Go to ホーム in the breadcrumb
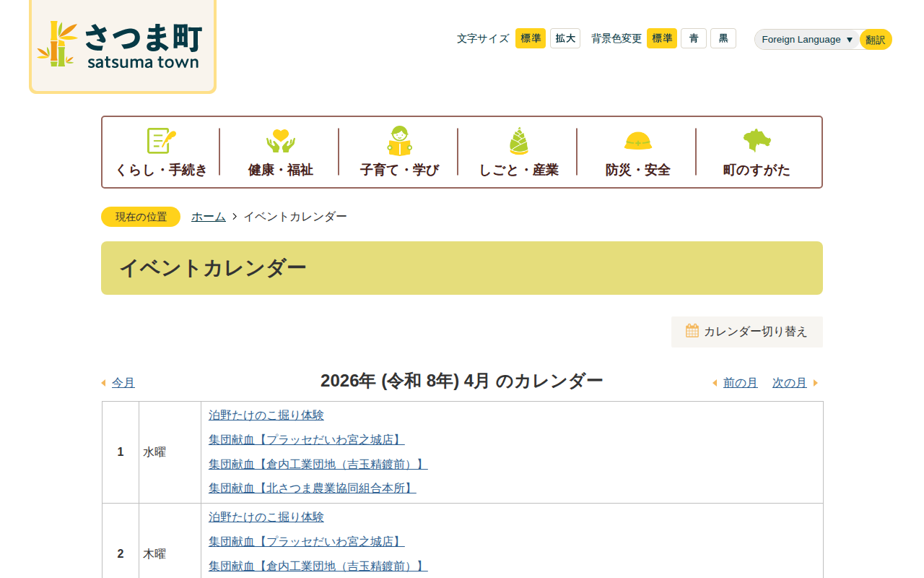924x578 pixels. coord(209,217)
